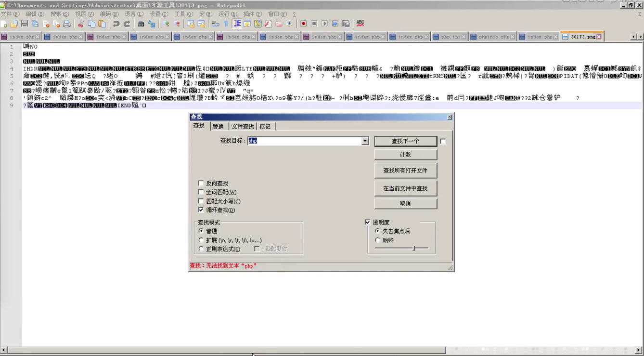This screenshot has width=644, height=356.
Task: Open the 文件 menu
Action: pos(10,14)
